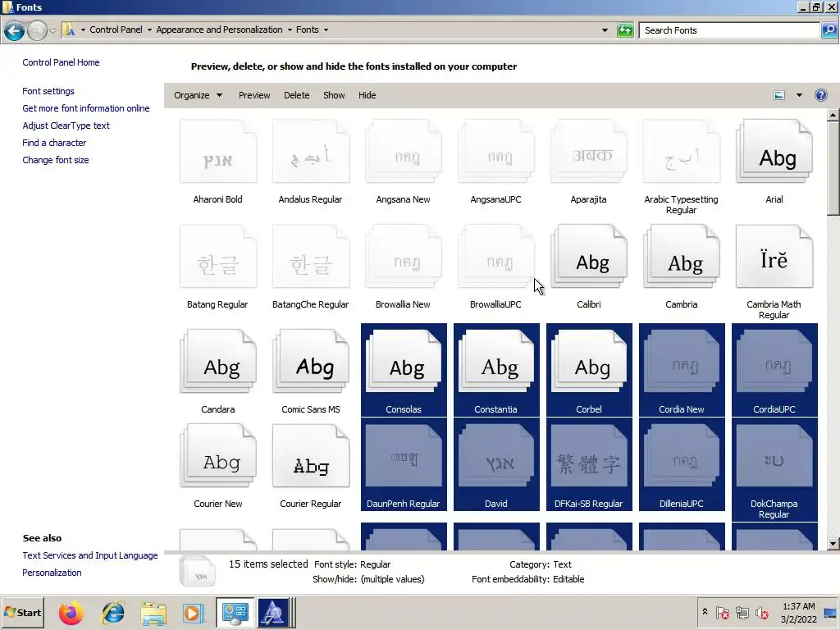Select the Aharoni Bold font icon
Image resolution: width=840 pixels, height=630 pixels.
218,152
